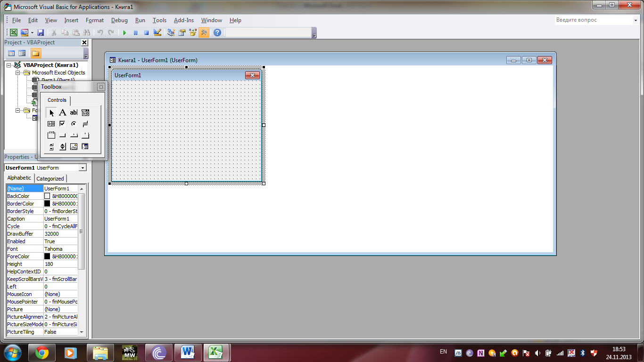This screenshot has height=362, width=644.
Task: Open the Object Browser toolbar icon
Action: click(x=192, y=33)
